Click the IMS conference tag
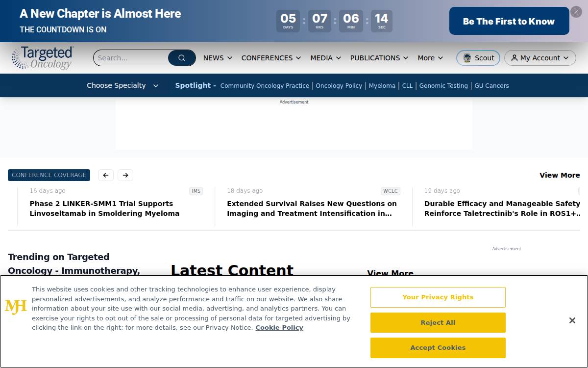Screen dimensions: 588x368 (x=196, y=191)
